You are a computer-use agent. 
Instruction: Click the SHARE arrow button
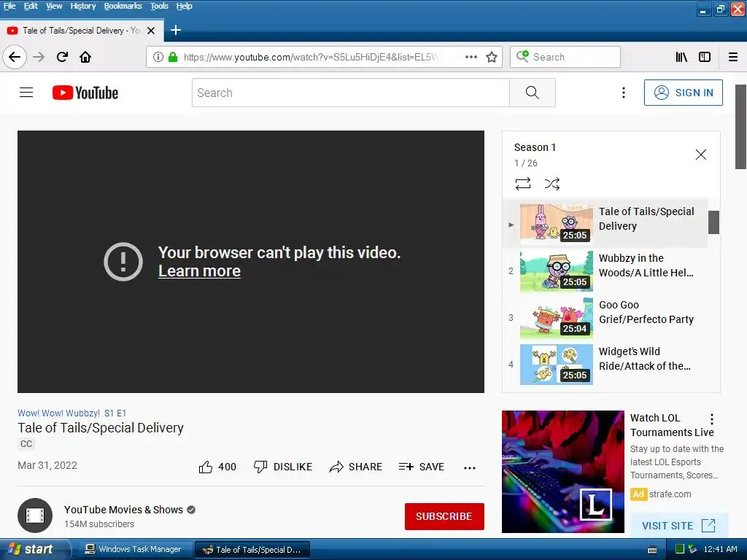(x=356, y=467)
